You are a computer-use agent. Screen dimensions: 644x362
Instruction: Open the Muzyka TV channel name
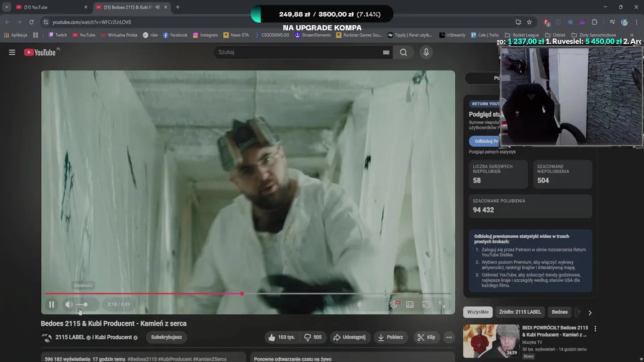(x=532, y=342)
